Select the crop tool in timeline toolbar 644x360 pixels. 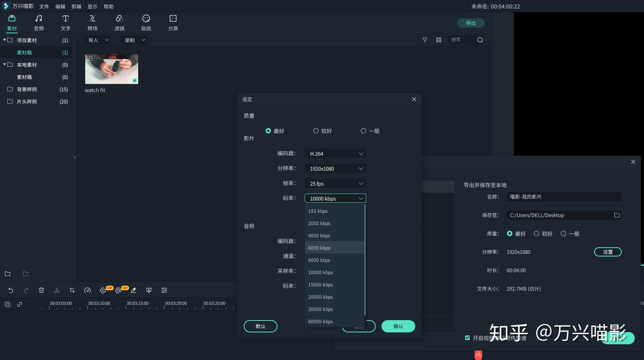(72, 290)
